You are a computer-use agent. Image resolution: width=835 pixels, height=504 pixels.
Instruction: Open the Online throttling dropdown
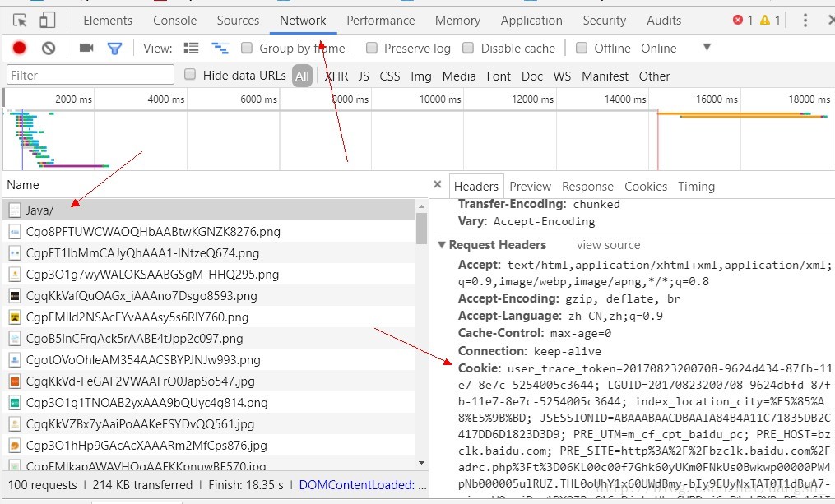pos(675,48)
